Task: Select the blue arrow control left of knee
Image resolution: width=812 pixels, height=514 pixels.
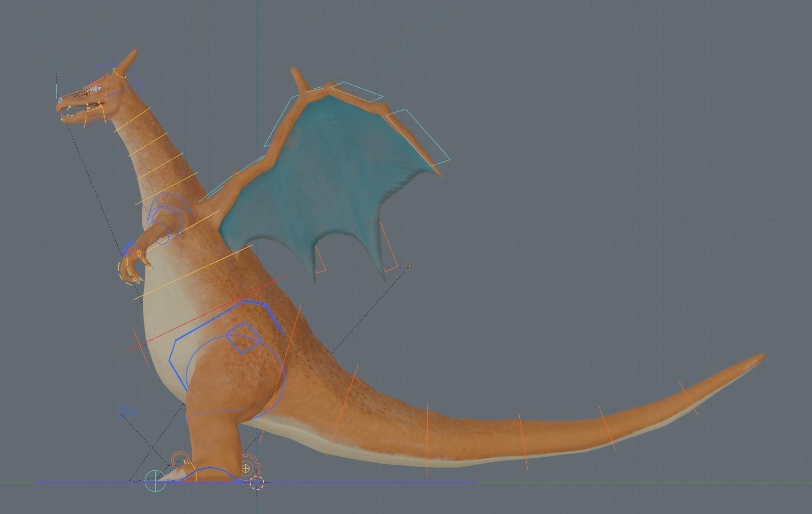Action: (x=127, y=412)
